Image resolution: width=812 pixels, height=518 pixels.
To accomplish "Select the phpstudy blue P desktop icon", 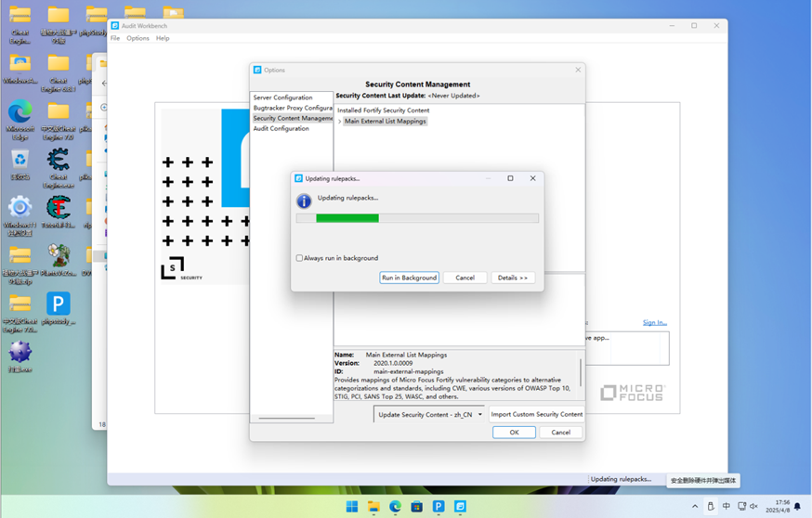I will click(x=59, y=308).
